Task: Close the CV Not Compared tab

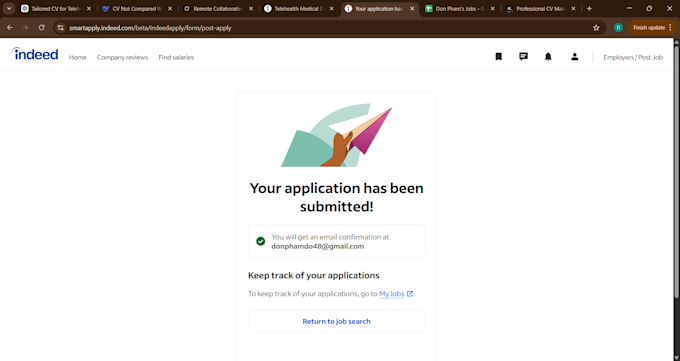Action: click(170, 9)
